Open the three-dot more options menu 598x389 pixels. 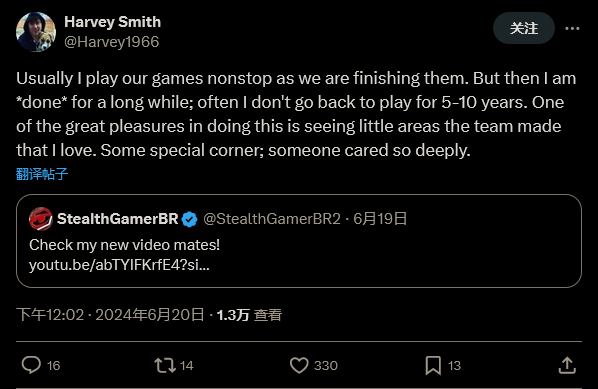pyautogui.click(x=572, y=28)
